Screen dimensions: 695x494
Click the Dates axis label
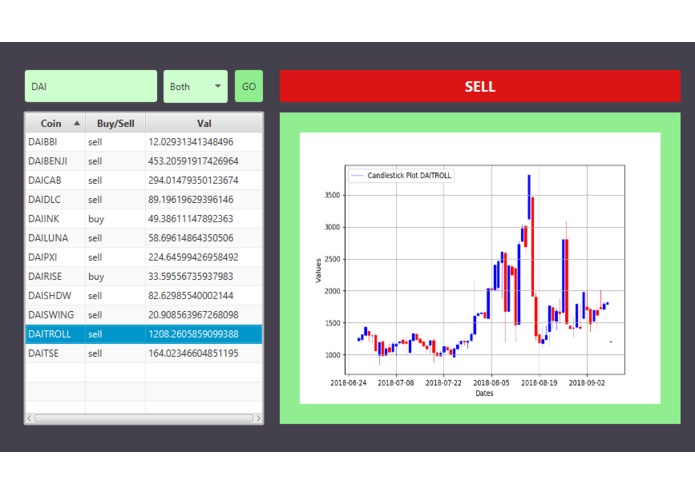pyautogui.click(x=484, y=393)
